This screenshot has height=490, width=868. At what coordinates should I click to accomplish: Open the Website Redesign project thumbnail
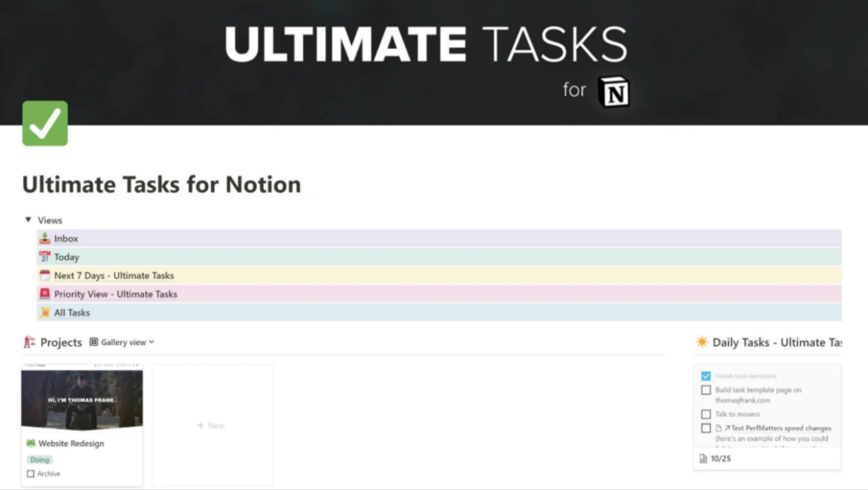pos(82,398)
